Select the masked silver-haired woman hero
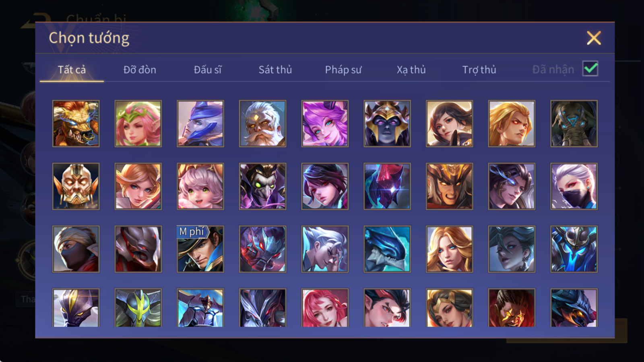The height and width of the screenshot is (362, 644). 574,186
